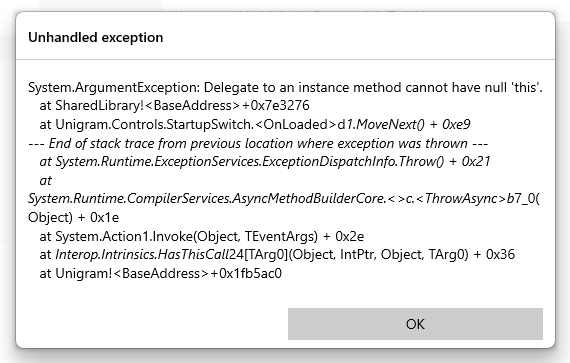Click the 'Unhandled exception' dialog title
The image size is (570, 363).
pos(96,37)
